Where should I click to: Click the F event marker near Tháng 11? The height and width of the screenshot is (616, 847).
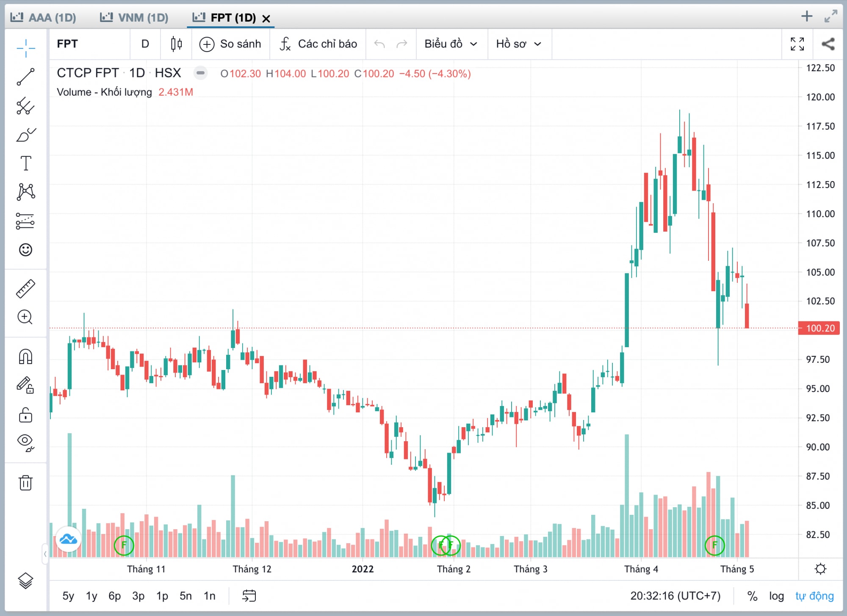[x=124, y=545]
